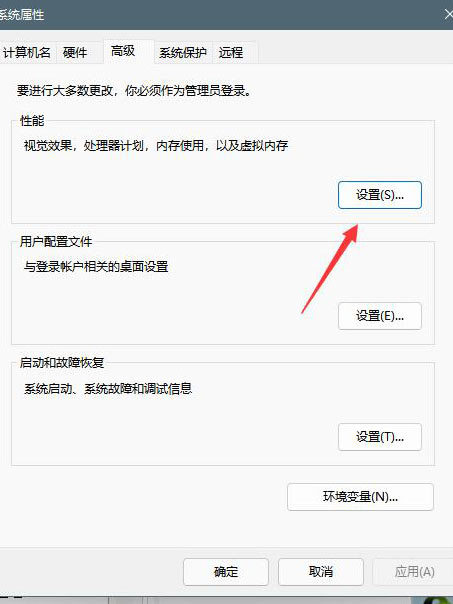Image resolution: width=453 pixels, height=604 pixels.
Task: Click the administrator login notice text
Action: [134, 91]
